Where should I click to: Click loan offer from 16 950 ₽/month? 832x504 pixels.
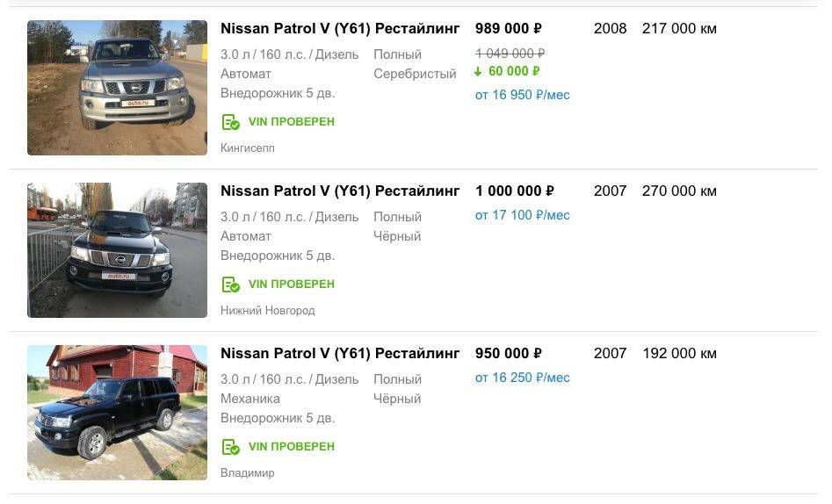point(522,95)
